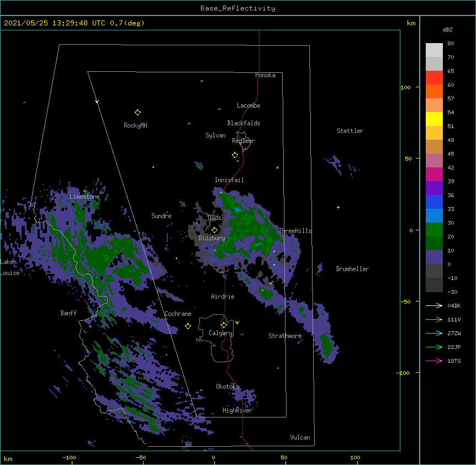Pick the slate 0-10 dBZ swatch
Screen dimensions: 476x465
coord(434,257)
